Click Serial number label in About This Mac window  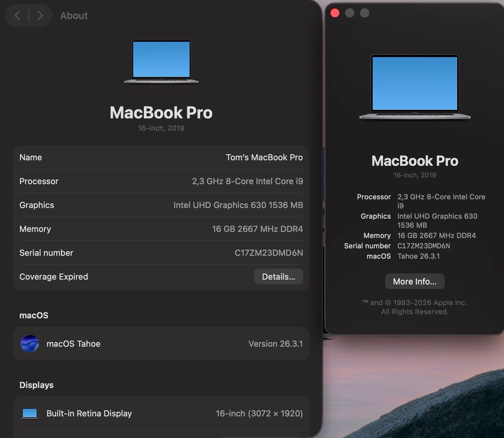tap(367, 245)
